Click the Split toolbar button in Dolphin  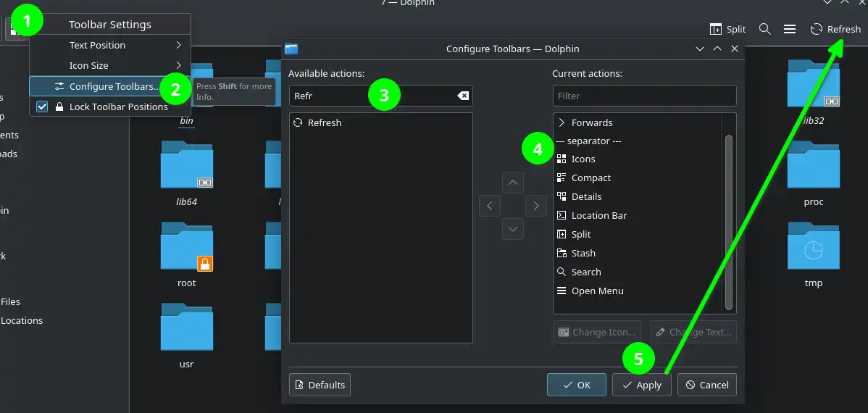pyautogui.click(x=728, y=29)
